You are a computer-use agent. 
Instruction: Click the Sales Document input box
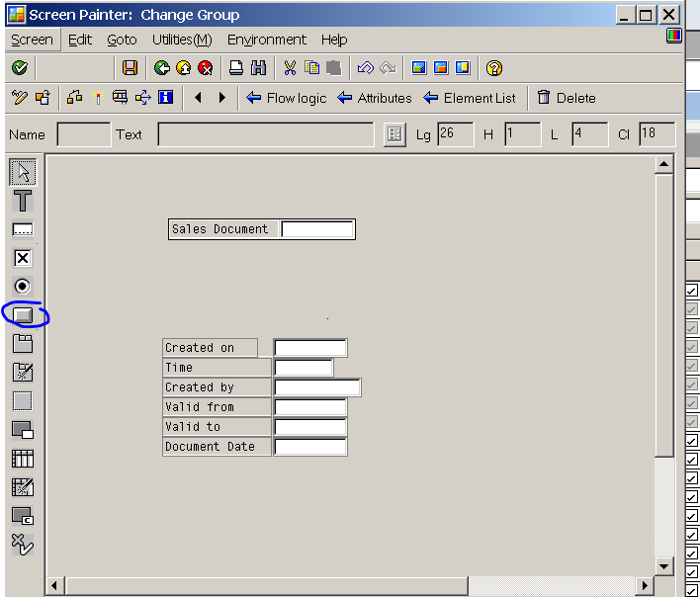(x=317, y=229)
